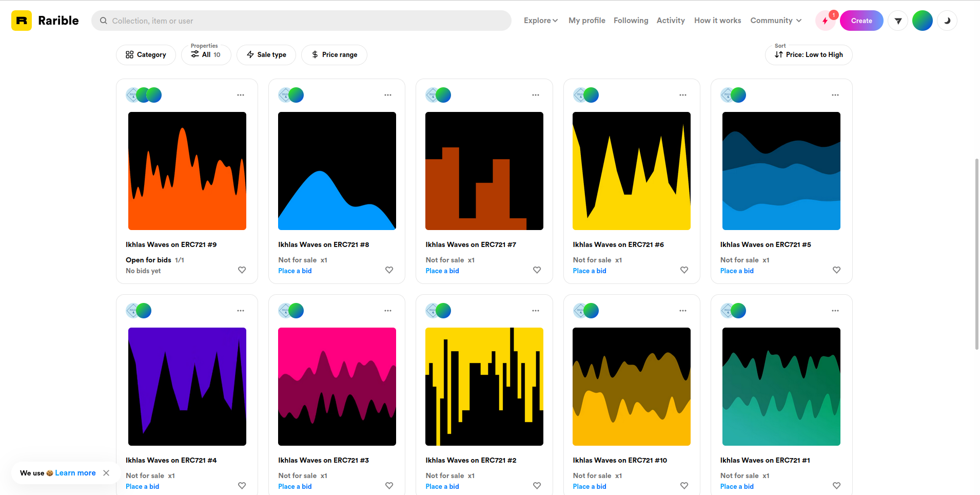The height and width of the screenshot is (495, 980).
Task: Click owner avatar on Ikhlas Waves #10 card
Action: coord(591,311)
